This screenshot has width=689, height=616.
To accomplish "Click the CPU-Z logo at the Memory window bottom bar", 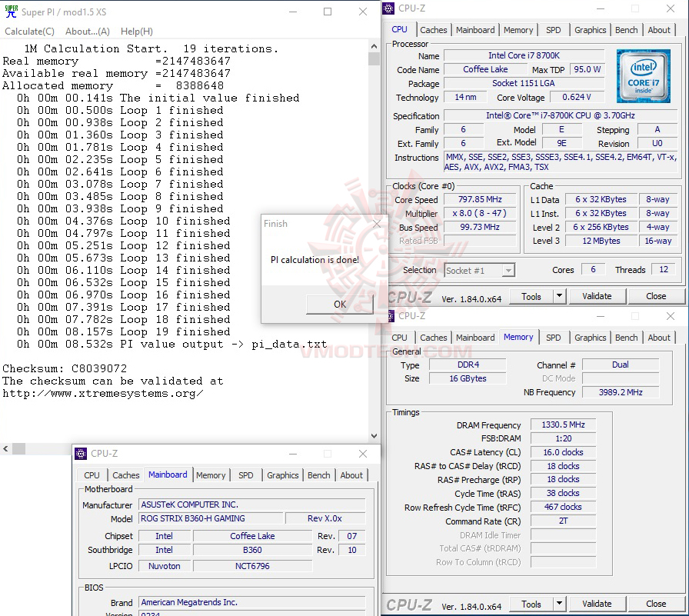I will 408,604.
